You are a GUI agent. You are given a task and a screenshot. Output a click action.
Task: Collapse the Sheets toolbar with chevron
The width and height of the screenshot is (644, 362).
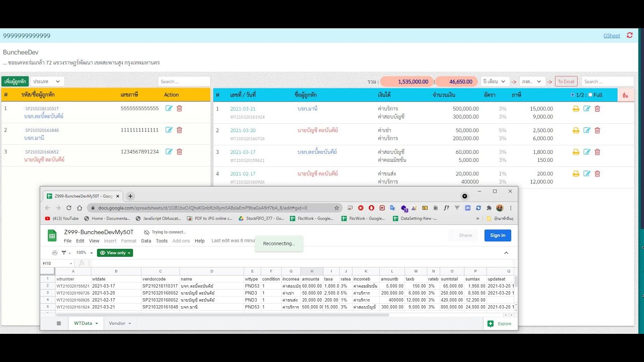coord(506,253)
